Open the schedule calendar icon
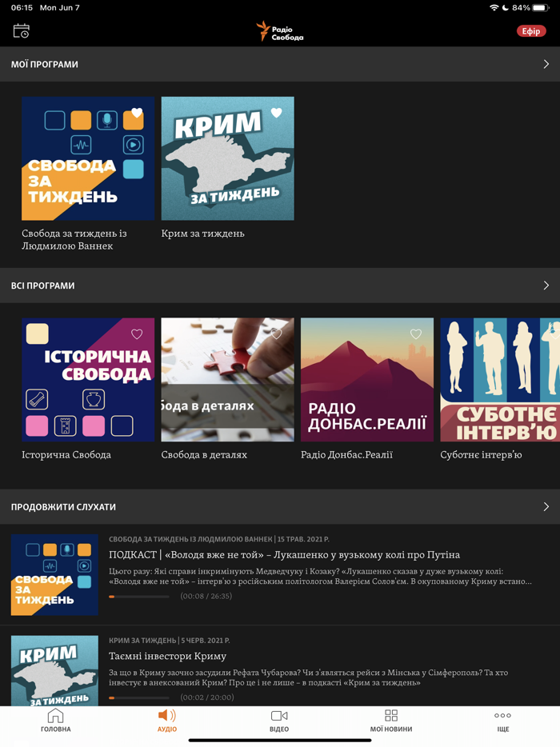This screenshot has width=560, height=747. tap(21, 31)
